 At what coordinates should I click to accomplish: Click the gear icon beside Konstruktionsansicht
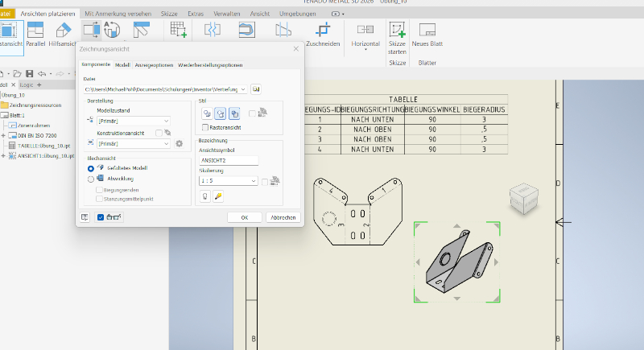[180, 143]
